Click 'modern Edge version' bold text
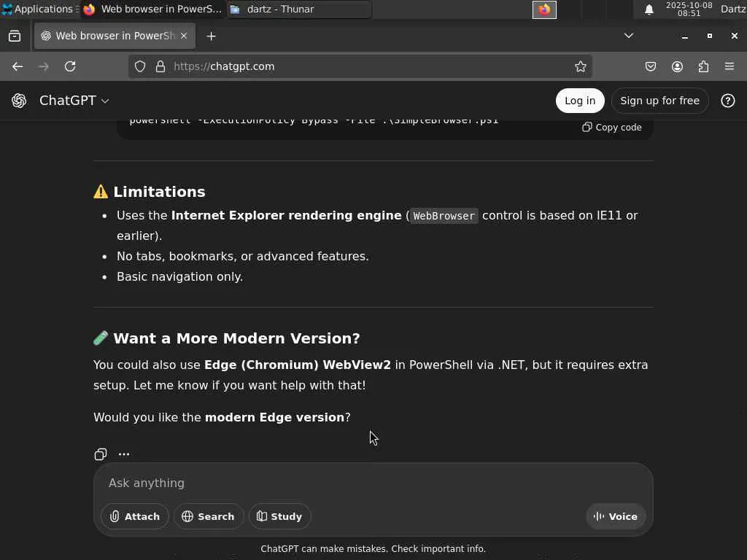Image resolution: width=747 pixels, height=560 pixels. [x=274, y=417]
